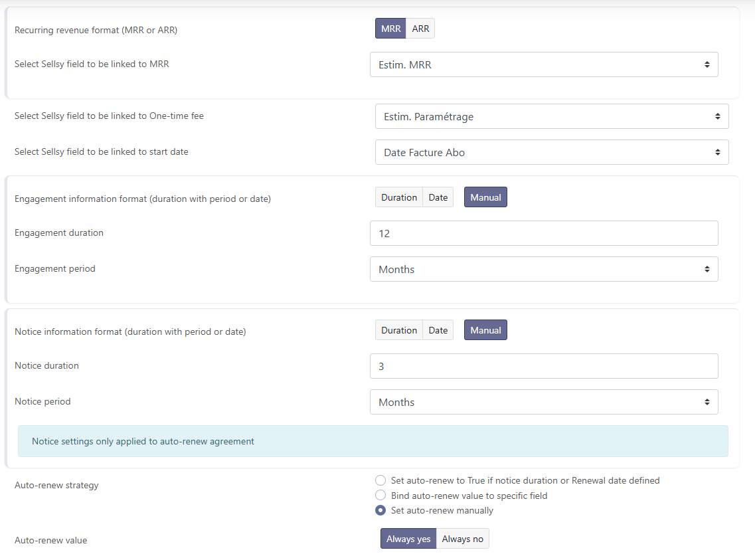Select Manual notice information format

pos(485,330)
